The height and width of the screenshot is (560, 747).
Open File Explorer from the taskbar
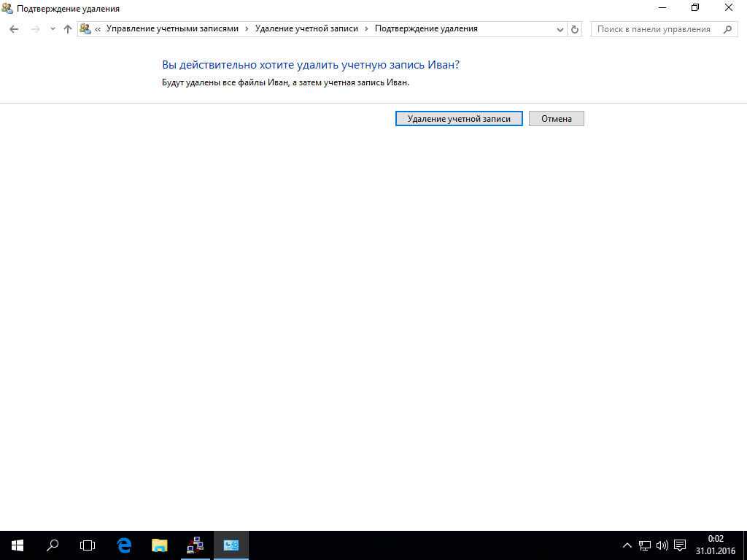(x=159, y=545)
